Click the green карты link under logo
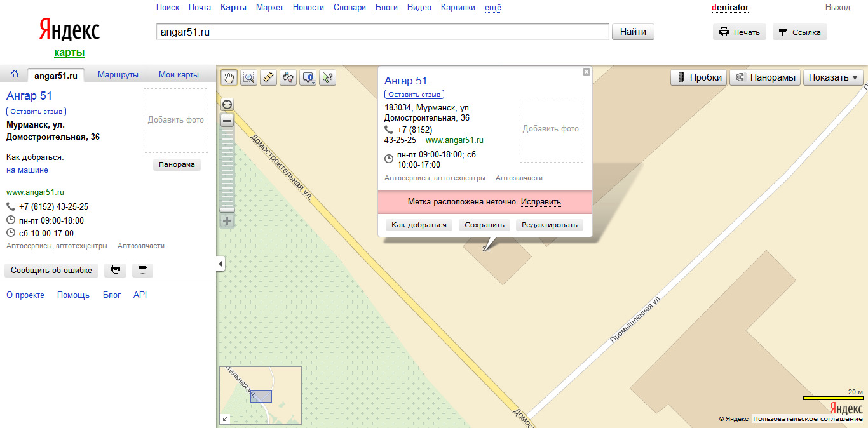 tap(69, 53)
